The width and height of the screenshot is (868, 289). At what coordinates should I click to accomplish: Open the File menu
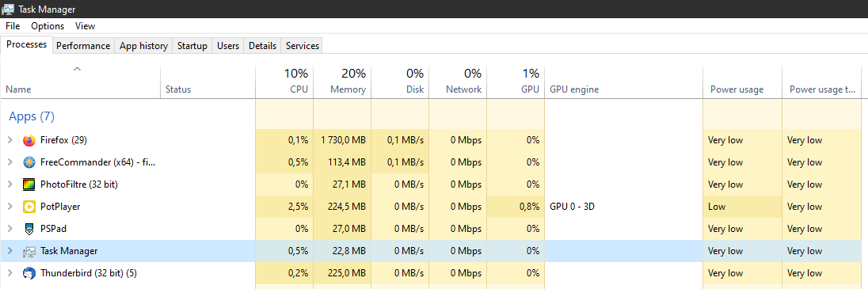tap(13, 26)
